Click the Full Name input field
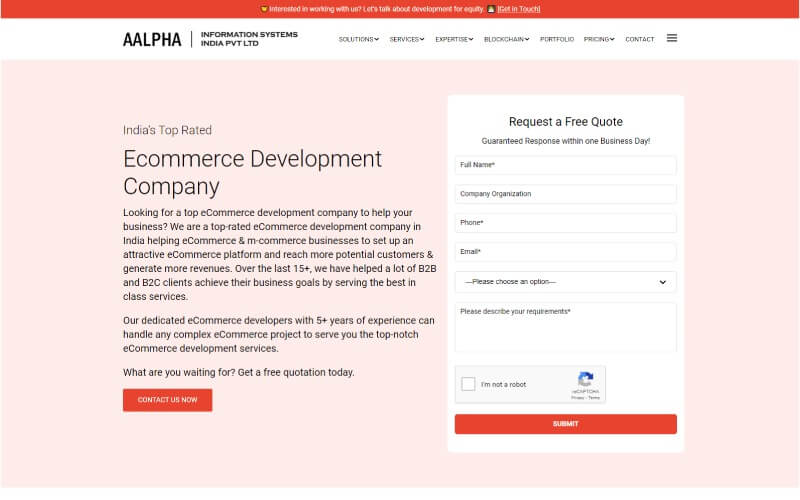Screen dimensions: 800x500 tap(565, 165)
